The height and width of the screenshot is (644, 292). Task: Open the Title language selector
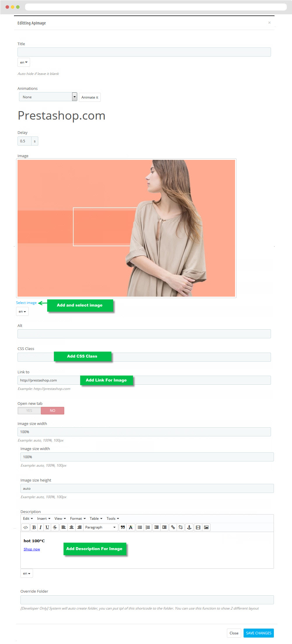24,62
